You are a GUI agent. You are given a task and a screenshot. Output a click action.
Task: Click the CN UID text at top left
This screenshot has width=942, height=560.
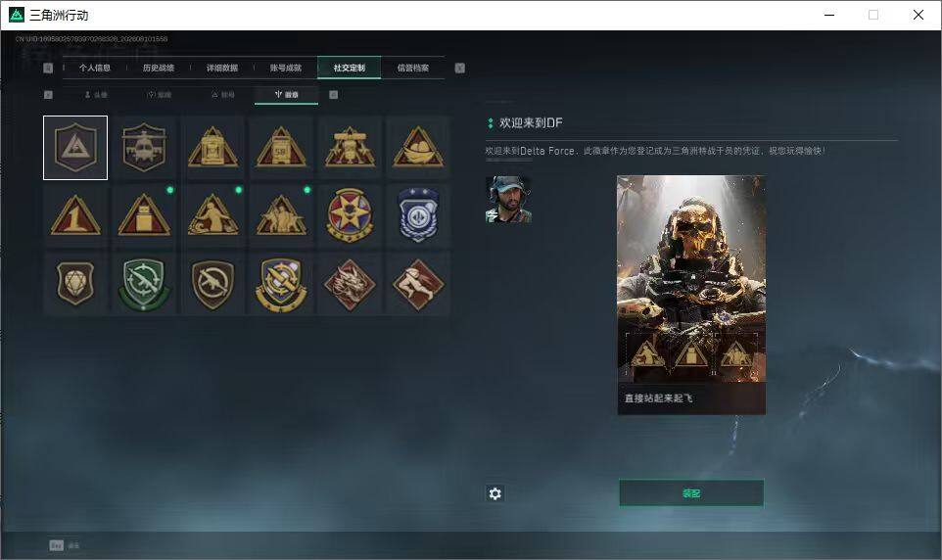click(91, 39)
